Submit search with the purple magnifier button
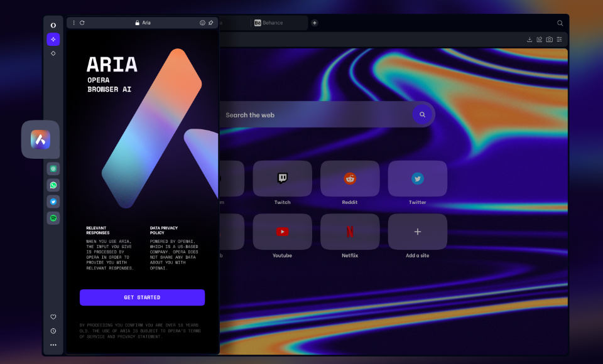The image size is (603, 364). pos(422,114)
